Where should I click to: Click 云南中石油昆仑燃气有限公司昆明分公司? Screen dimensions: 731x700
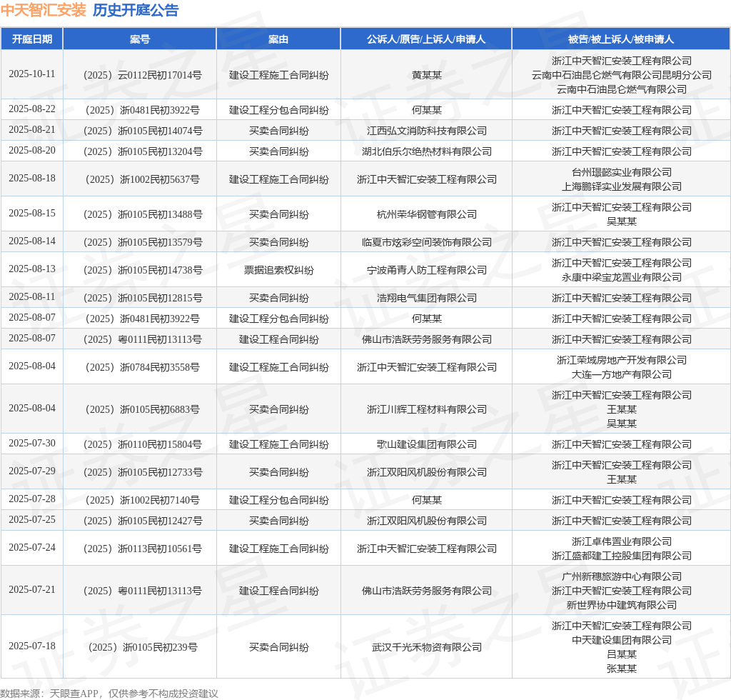pos(622,75)
